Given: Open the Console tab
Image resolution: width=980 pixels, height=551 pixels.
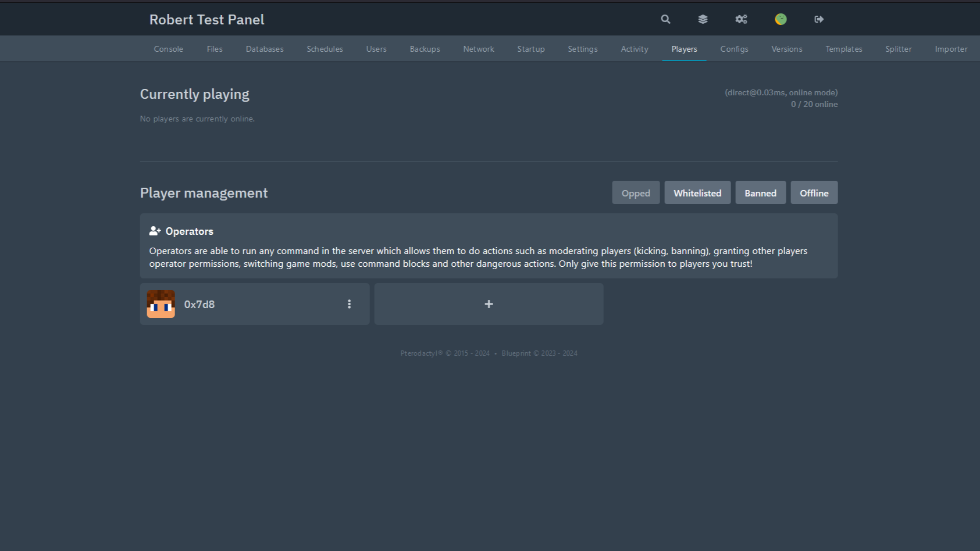Looking at the screenshot, I should click(x=169, y=49).
